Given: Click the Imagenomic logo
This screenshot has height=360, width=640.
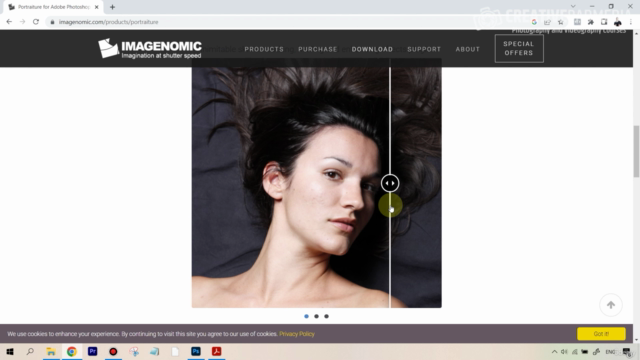Looking at the screenshot, I should (x=150, y=49).
